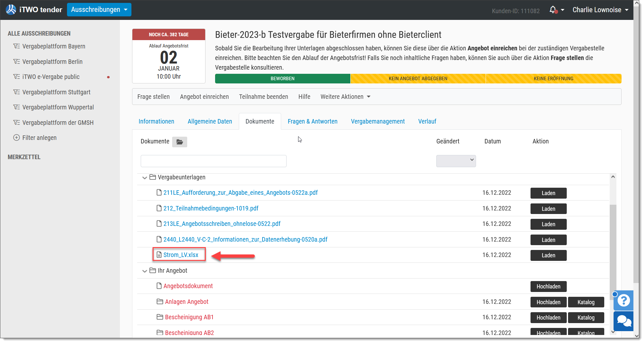
Task: Click the iTWO tender logo icon
Action: (11, 10)
